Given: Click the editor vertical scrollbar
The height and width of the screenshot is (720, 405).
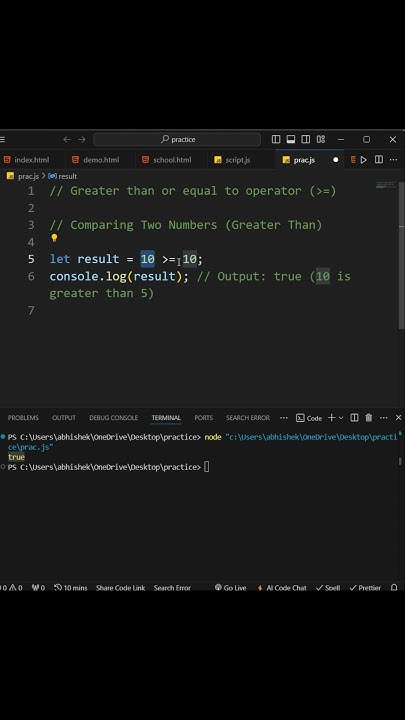Looking at the screenshot, I should point(402,257).
